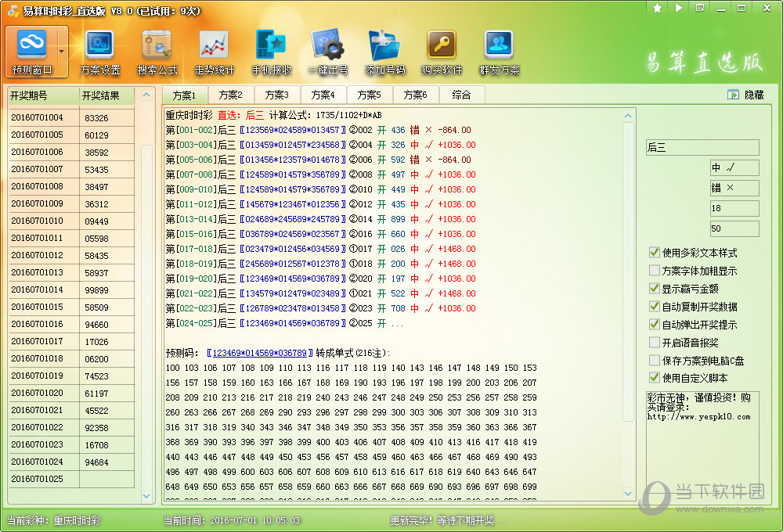Screen dimensions: 783x532
Task: Open 添加号码 add numbers
Action: pyautogui.click(x=384, y=52)
